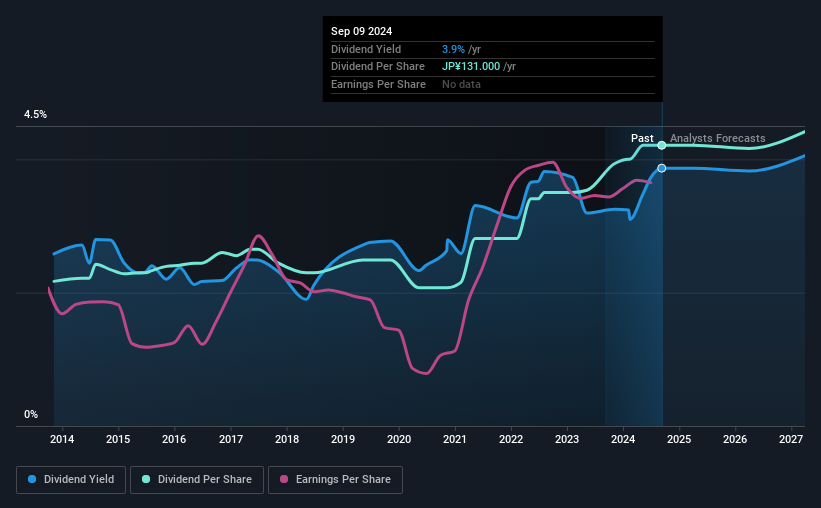This screenshot has width=821, height=508.
Task: Click the teal Dividend Per Share legend dot
Action: [146, 479]
